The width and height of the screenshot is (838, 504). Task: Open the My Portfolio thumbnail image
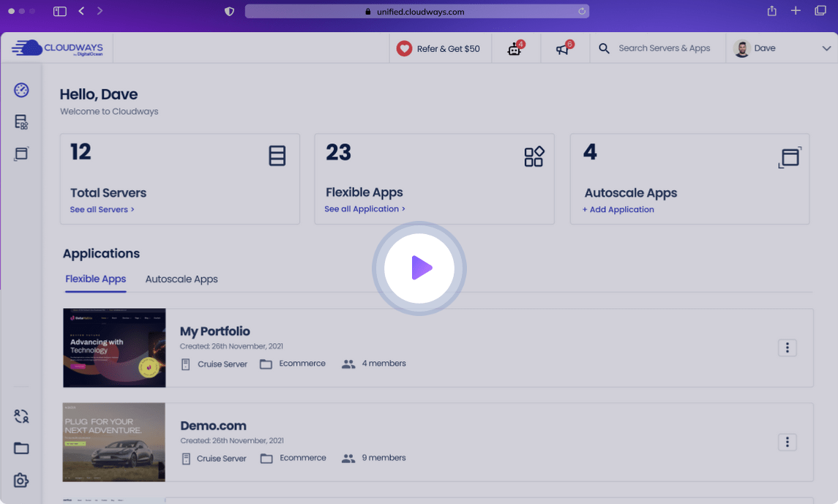(114, 347)
